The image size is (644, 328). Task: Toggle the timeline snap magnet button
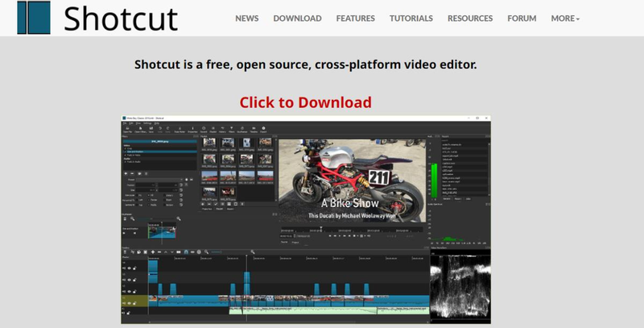[186, 252]
